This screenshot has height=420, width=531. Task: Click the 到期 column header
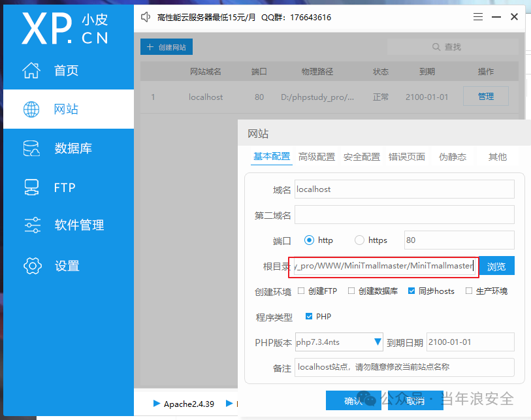coord(426,71)
